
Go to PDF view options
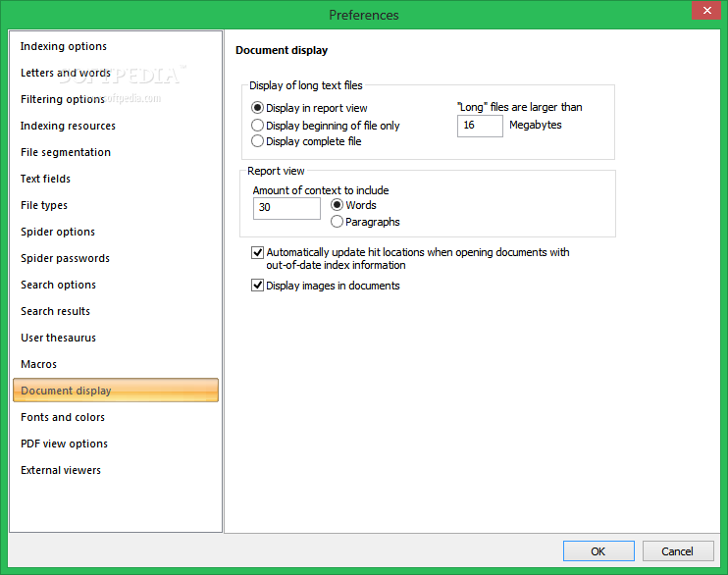116,444
